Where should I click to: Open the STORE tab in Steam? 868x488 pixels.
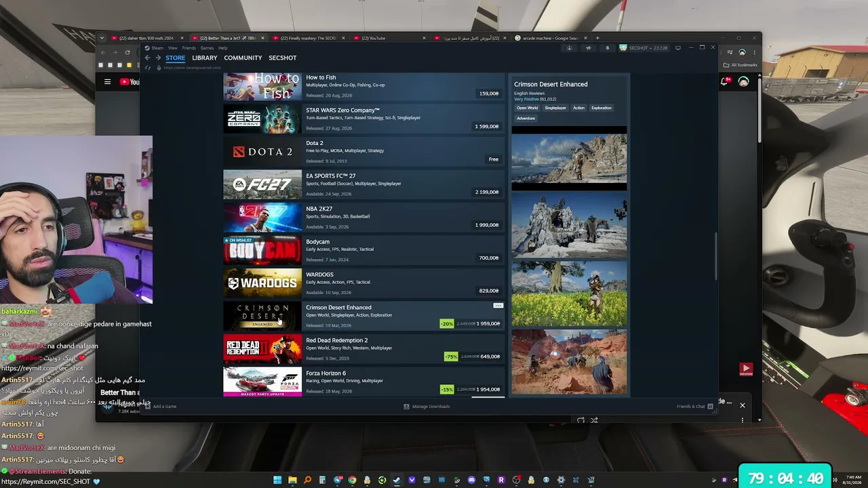click(x=175, y=58)
